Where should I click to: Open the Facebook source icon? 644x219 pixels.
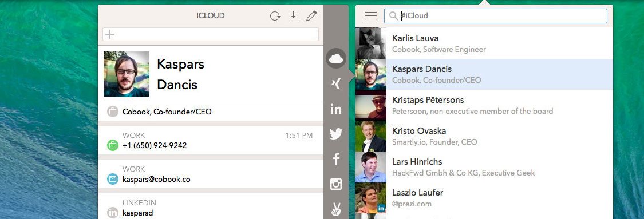pos(336,159)
